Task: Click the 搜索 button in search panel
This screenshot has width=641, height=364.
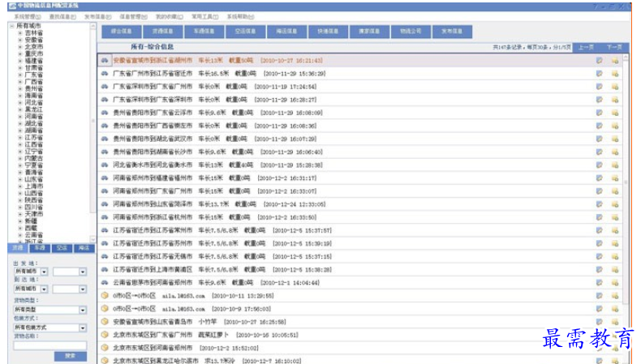Action: click(x=71, y=356)
